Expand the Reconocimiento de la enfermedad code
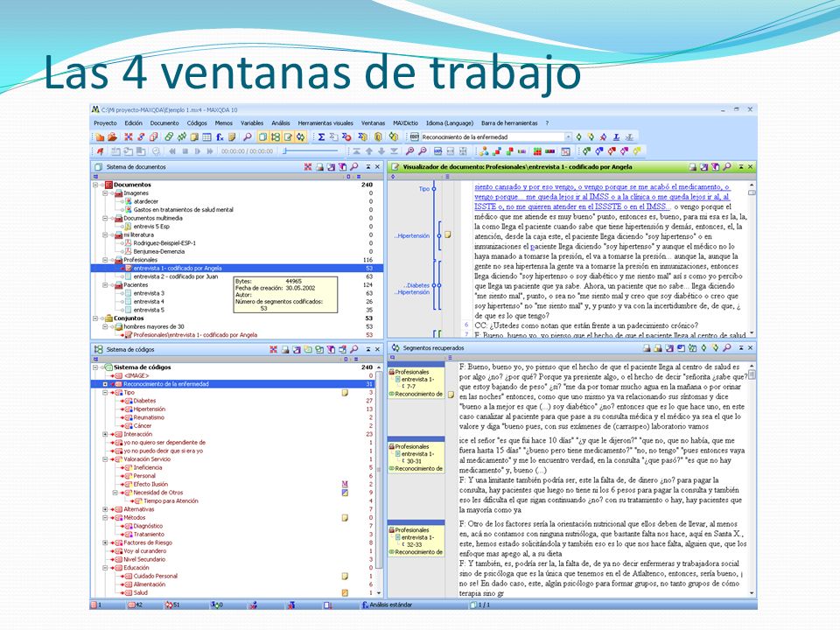840x630 pixels. click(105, 384)
